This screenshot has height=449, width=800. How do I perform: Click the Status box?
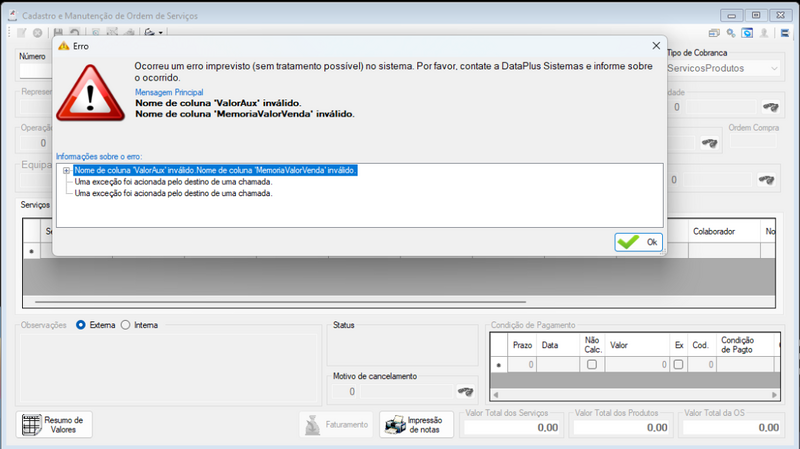pos(402,347)
